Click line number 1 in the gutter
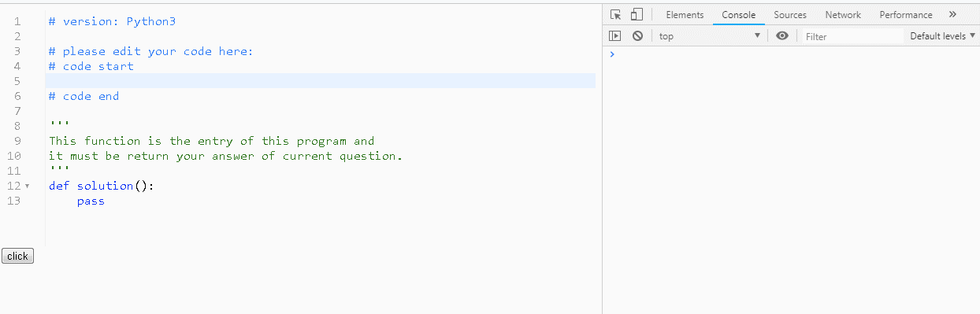Viewport: 980px width, 314px height. point(17,21)
